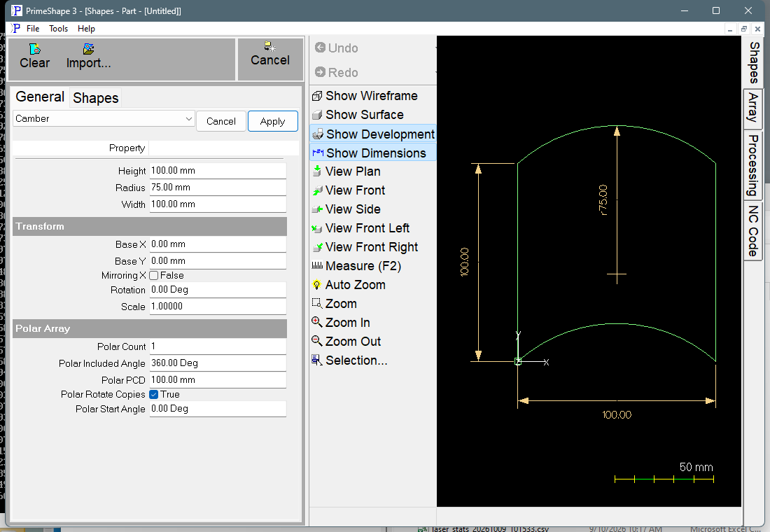
Task: Click the Redo arrow icon
Action: 320,72
